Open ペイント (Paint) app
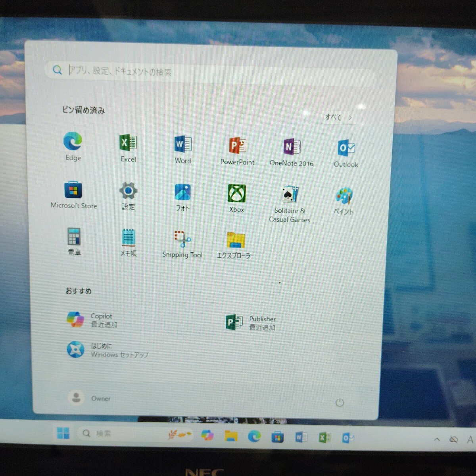Image resolution: width=476 pixels, height=476 pixels. coord(344,201)
